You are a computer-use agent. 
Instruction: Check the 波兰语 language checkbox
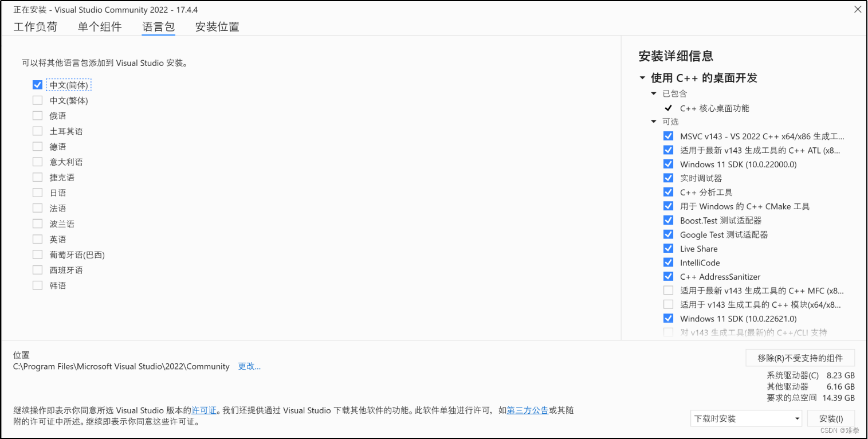click(x=38, y=224)
